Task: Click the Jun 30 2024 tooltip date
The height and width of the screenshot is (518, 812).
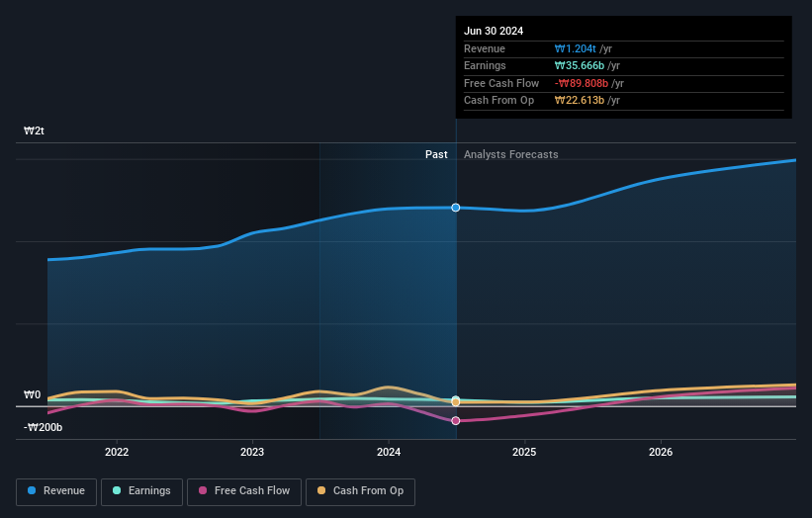Action: (493, 31)
